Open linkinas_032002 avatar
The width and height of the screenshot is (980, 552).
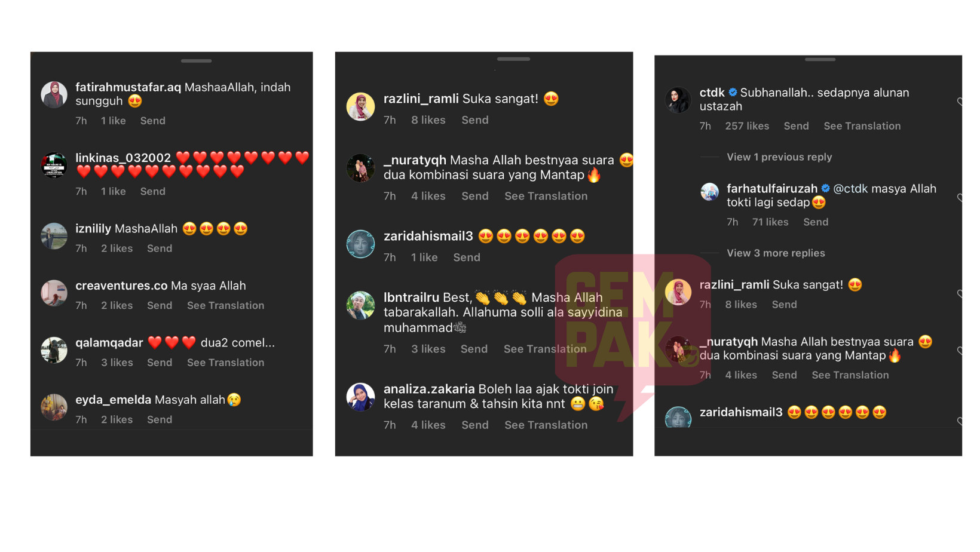tap(54, 165)
